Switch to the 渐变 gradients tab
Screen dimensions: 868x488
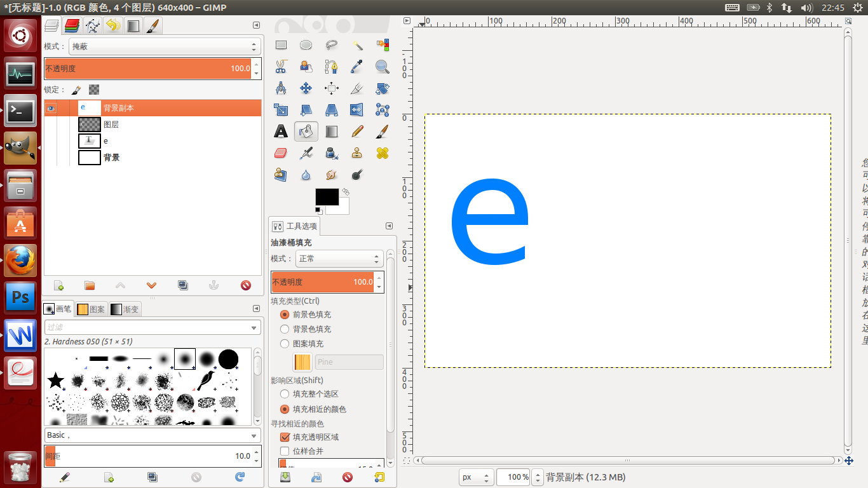click(125, 309)
